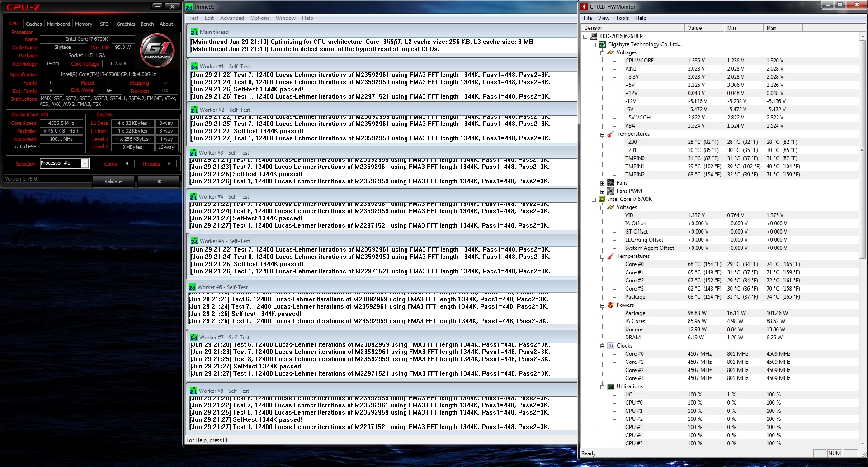The image size is (868, 467).
Task: Click the Voltages icon under Intel Core i7 6700K
Action: pyautogui.click(x=611, y=207)
